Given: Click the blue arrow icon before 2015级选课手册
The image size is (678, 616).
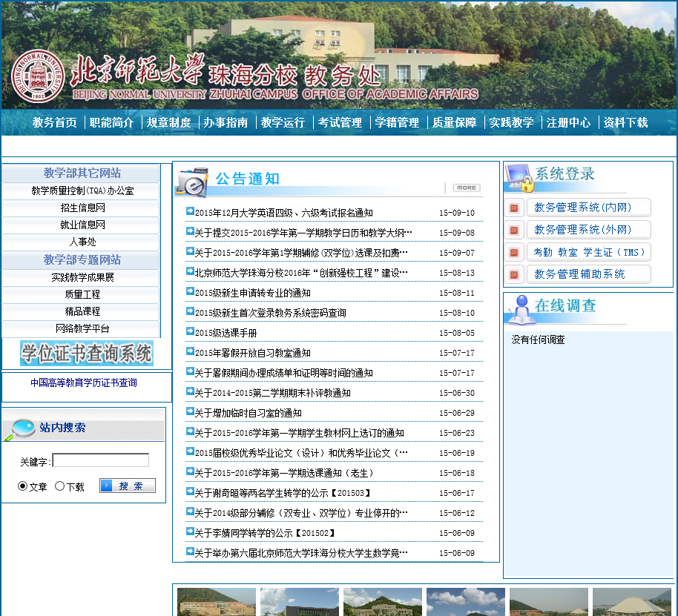Looking at the screenshot, I should pyautogui.click(x=190, y=332).
